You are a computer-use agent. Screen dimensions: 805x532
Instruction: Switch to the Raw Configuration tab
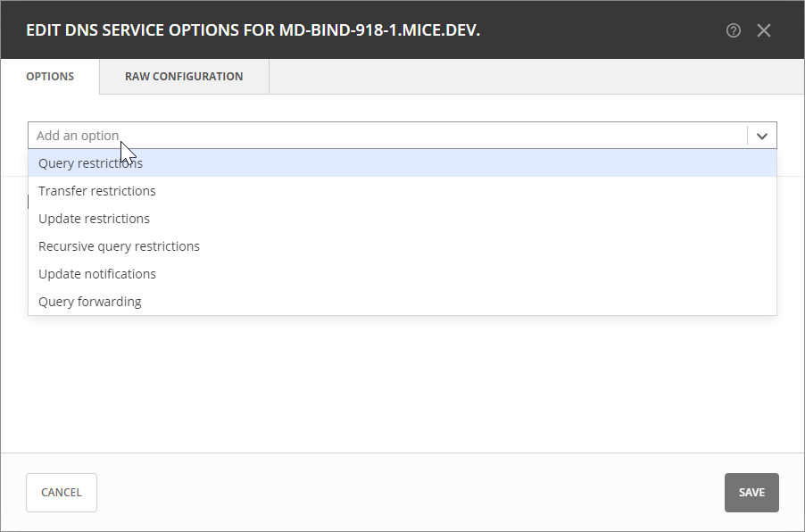tap(184, 77)
